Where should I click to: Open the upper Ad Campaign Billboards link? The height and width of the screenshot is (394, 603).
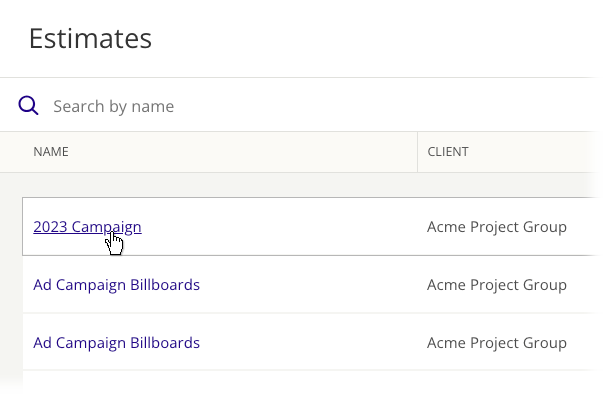[117, 285]
